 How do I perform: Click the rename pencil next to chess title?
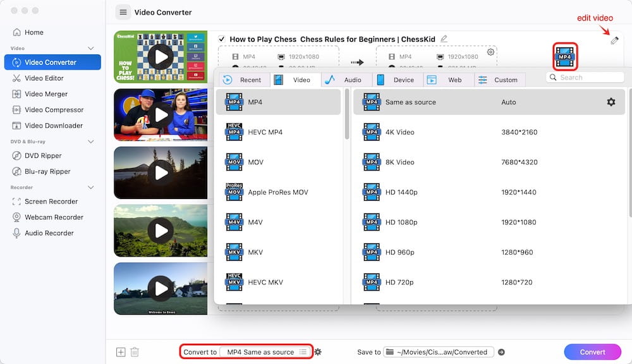(x=444, y=39)
